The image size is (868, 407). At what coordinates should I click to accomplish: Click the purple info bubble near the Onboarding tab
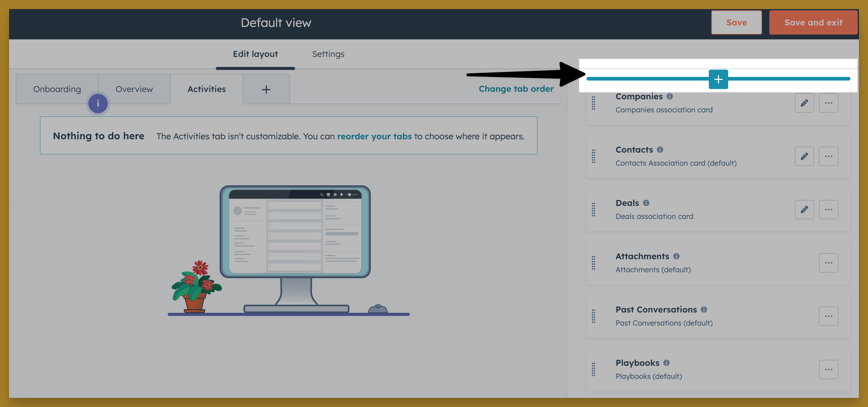pos(98,104)
